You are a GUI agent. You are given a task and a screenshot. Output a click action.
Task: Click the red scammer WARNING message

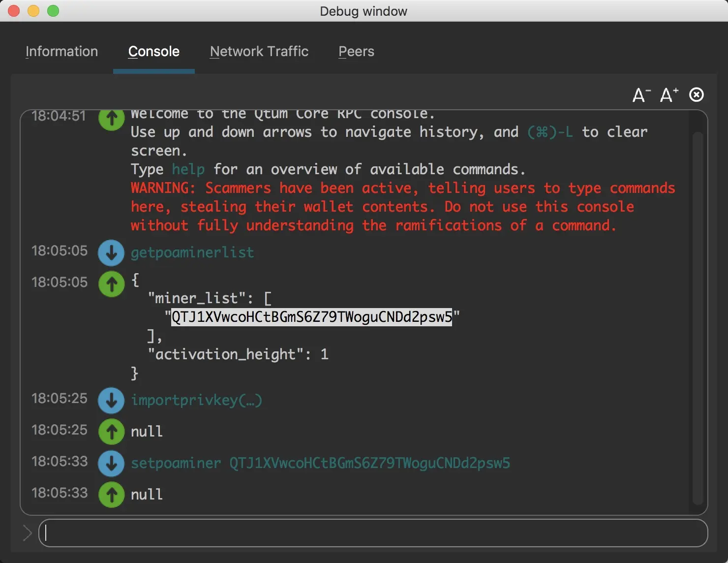click(403, 207)
